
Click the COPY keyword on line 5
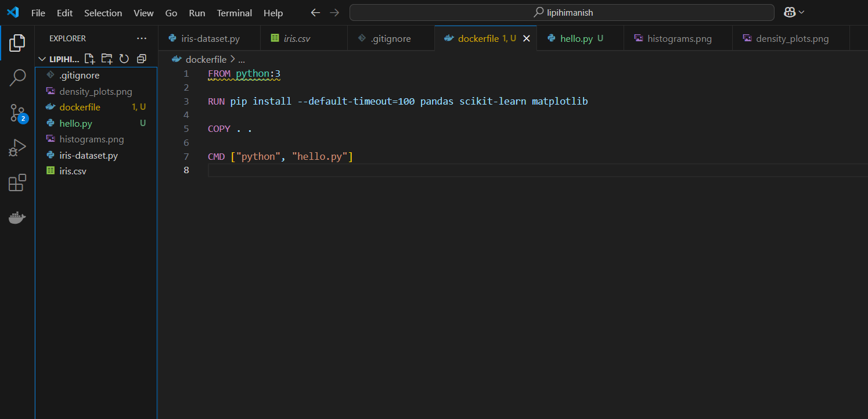(219, 129)
